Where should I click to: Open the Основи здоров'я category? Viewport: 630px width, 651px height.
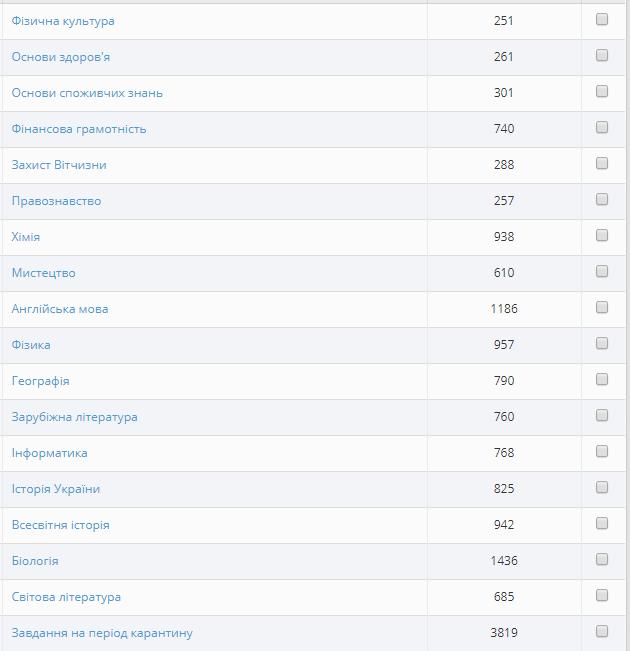[x=61, y=57]
